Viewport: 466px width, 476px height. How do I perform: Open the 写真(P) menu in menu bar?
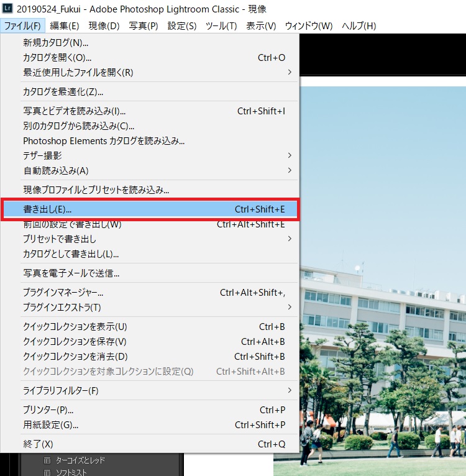tap(144, 26)
